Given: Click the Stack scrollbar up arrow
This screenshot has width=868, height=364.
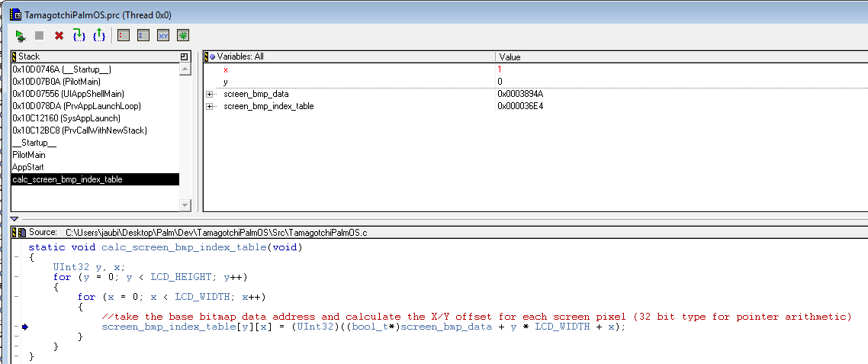Looking at the screenshot, I should coord(185,69).
